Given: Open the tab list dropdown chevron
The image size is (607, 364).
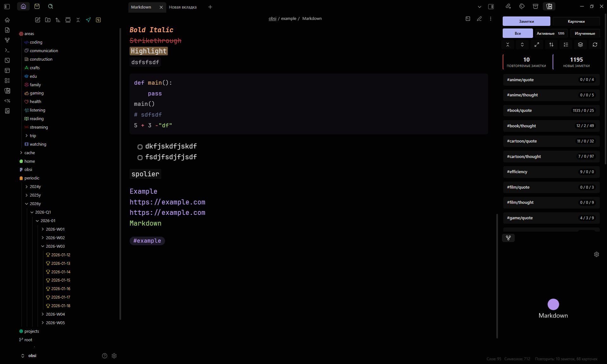Looking at the screenshot, I should pyautogui.click(x=480, y=7).
